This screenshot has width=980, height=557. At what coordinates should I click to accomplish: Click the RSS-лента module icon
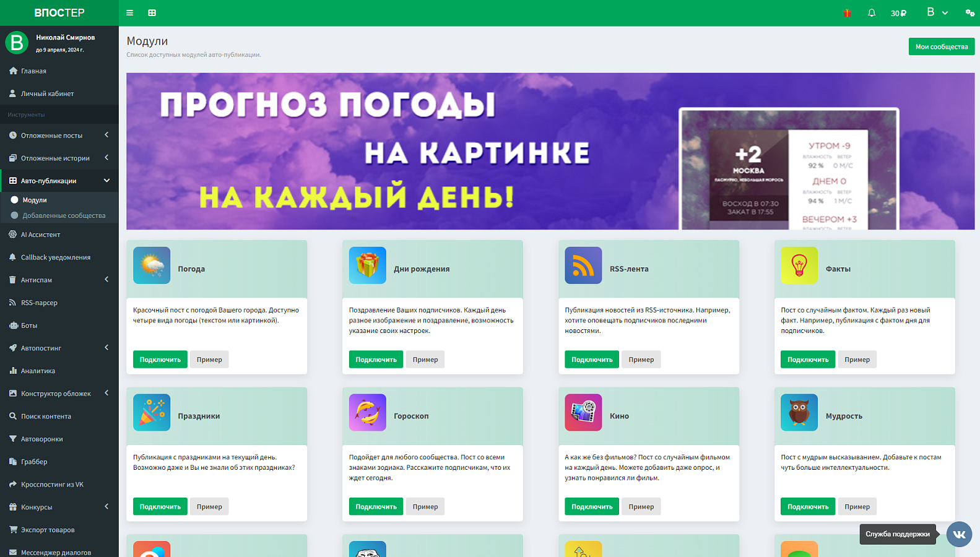coord(583,266)
